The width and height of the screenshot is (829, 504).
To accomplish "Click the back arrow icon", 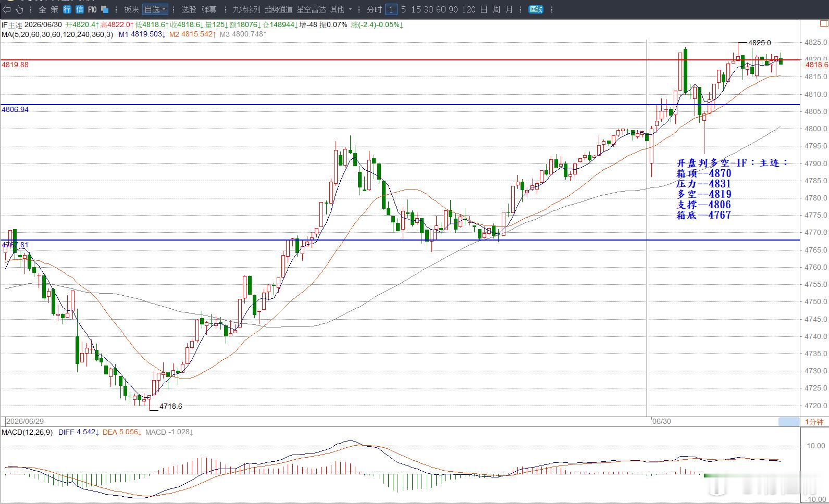I will [7, 9].
